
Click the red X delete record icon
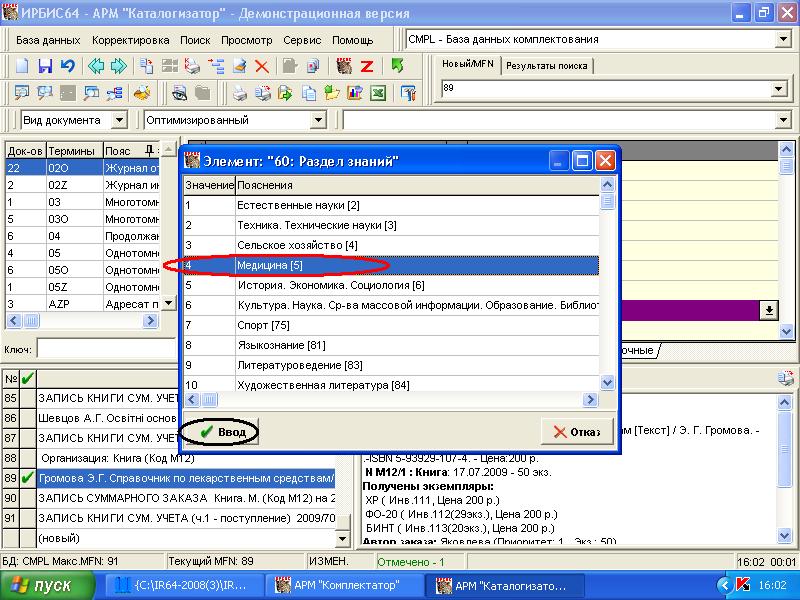point(262,66)
